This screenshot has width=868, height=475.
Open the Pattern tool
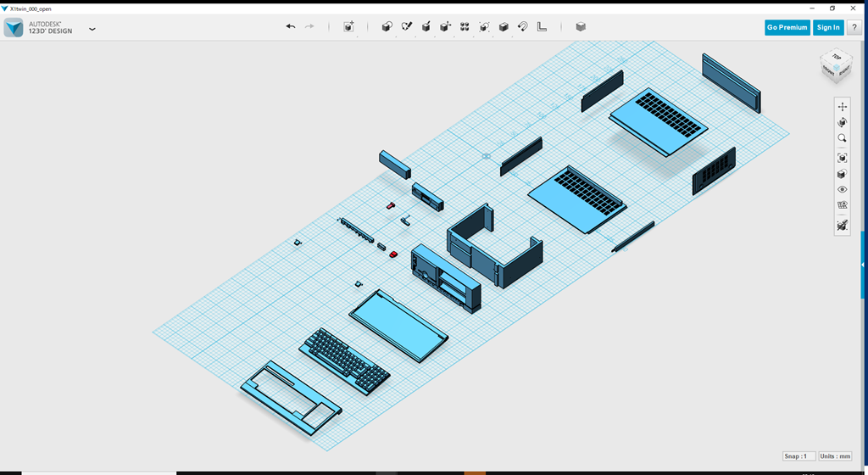pos(465,27)
